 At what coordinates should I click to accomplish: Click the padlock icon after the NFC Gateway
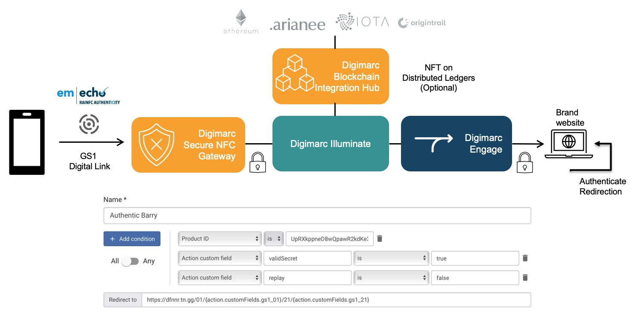pos(258,162)
